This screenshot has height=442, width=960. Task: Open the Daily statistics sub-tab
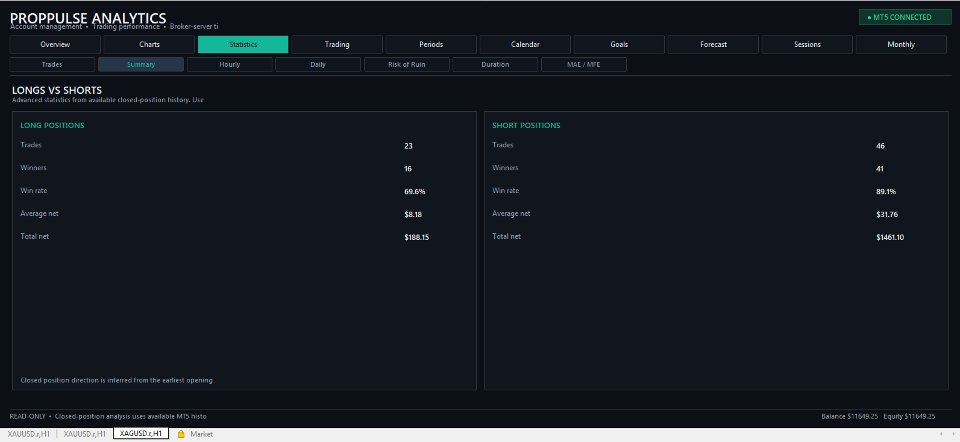point(318,65)
